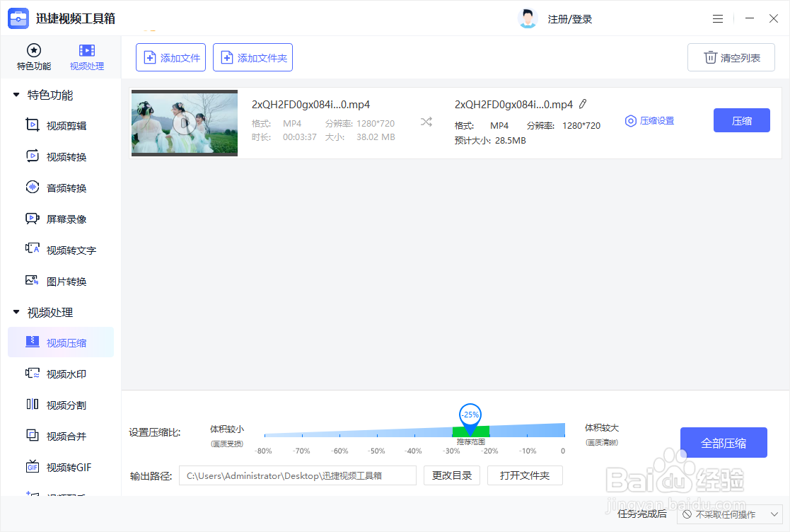Click 清空列表 to clear the list
Viewport: 790px width, 532px height.
point(731,57)
